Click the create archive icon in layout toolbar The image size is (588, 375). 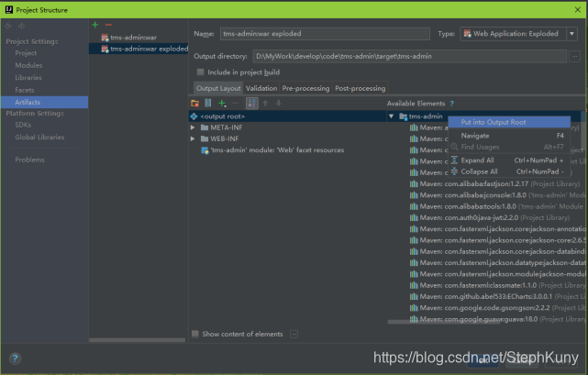click(208, 103)
